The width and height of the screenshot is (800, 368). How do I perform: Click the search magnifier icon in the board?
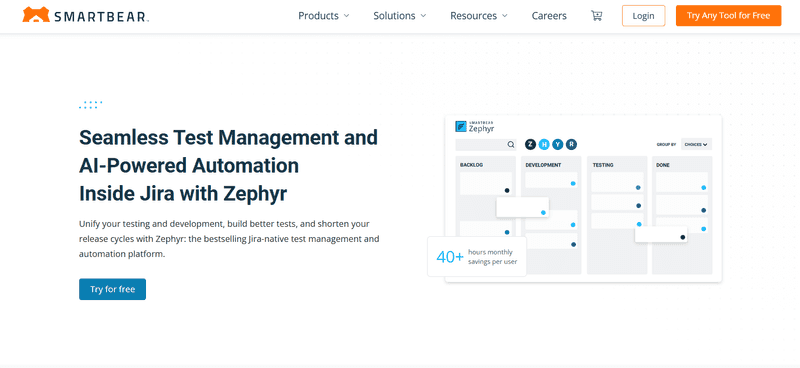coord(511,145)
